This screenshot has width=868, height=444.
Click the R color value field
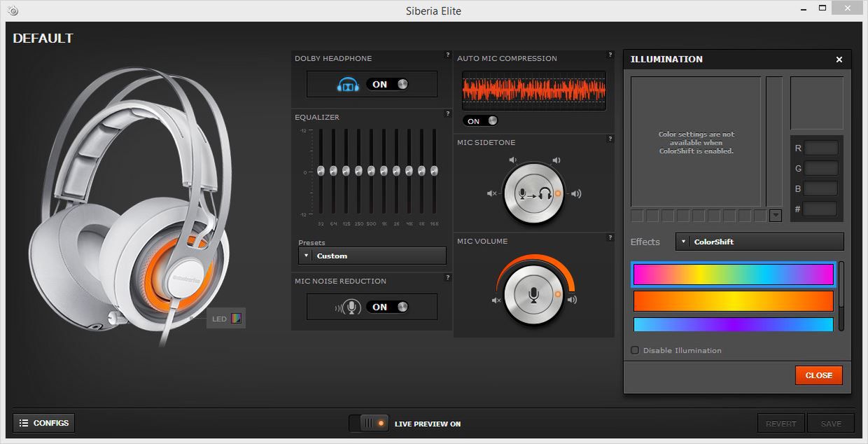tap(821, 148)
